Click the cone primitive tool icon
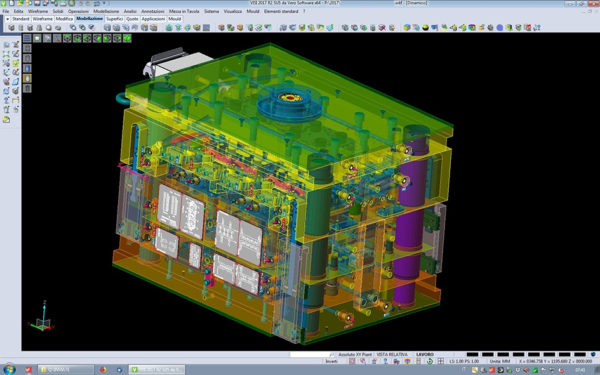The height and width of the screenshot is (375, 600). tap(39, 28)
